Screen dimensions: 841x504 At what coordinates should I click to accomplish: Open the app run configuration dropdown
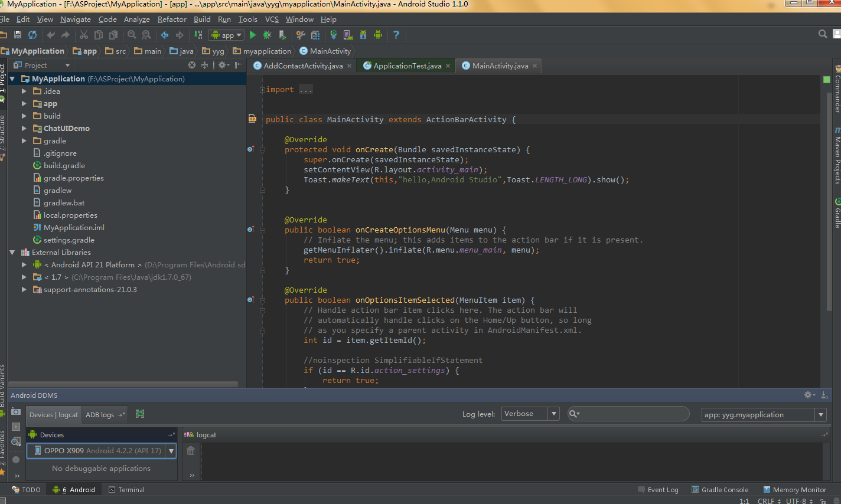click(226, 35)
